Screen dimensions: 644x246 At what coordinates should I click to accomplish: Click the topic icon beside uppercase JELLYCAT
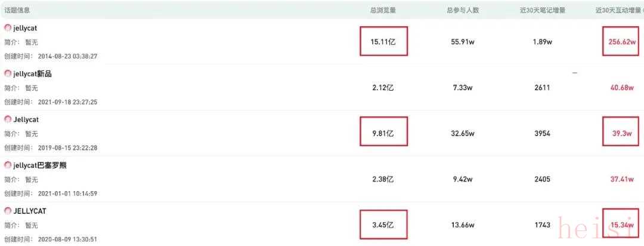click(x=8, y=211)
